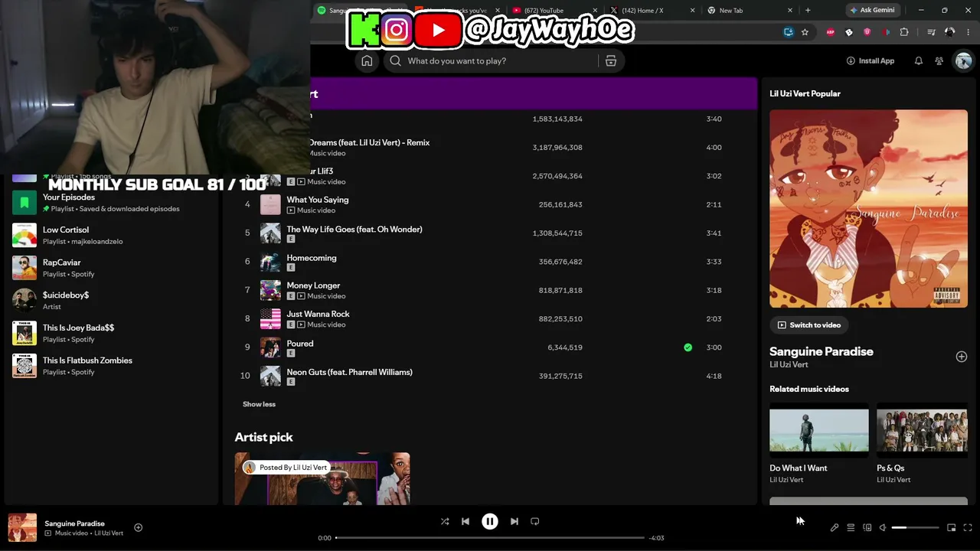Open the notifications bell in Spotify
Viewport: 980px width, 551px height.
tap(919, 61)
